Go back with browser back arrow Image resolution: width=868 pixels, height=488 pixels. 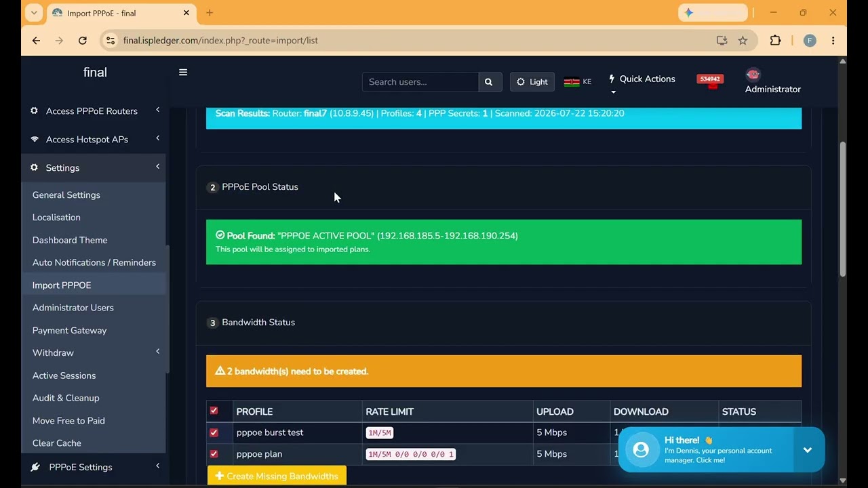[36, 41]
